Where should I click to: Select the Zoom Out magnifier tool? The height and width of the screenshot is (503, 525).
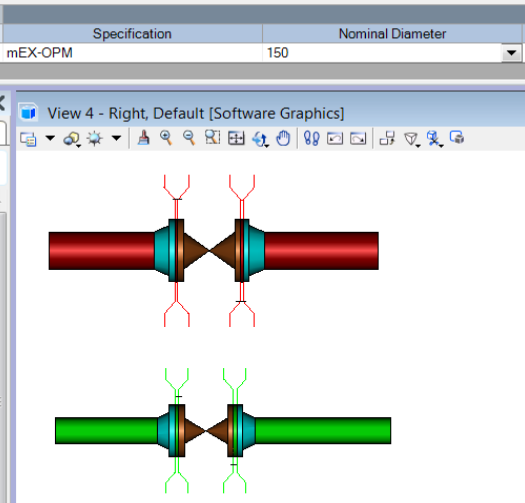(189, 138)
